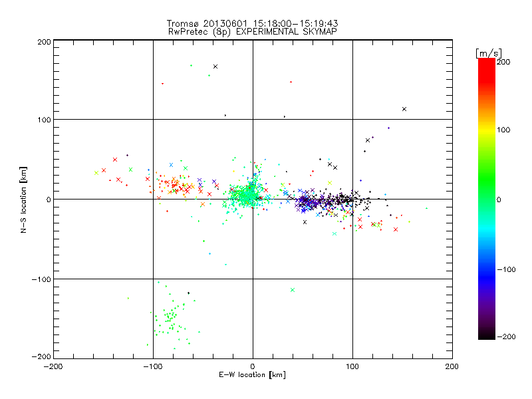Select the red region of the colorbar
The width and height of the screenshot is (532, 399).
click(487, 71)
